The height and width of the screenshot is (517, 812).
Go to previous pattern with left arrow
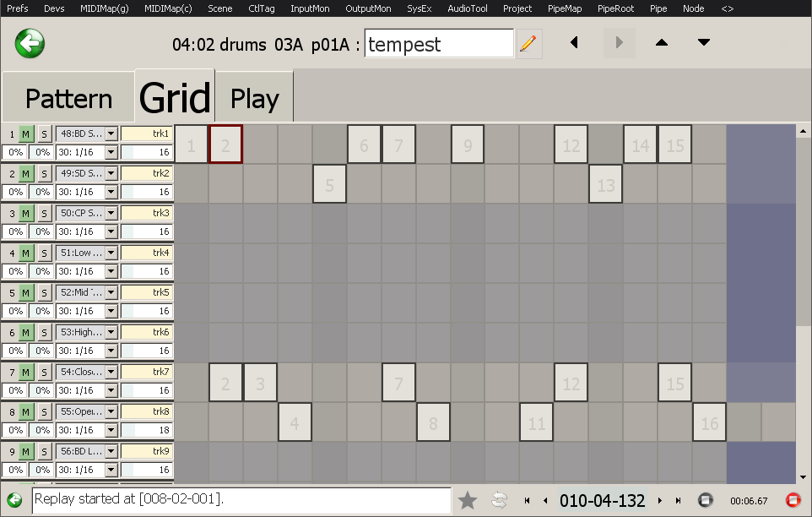(575, 42)
